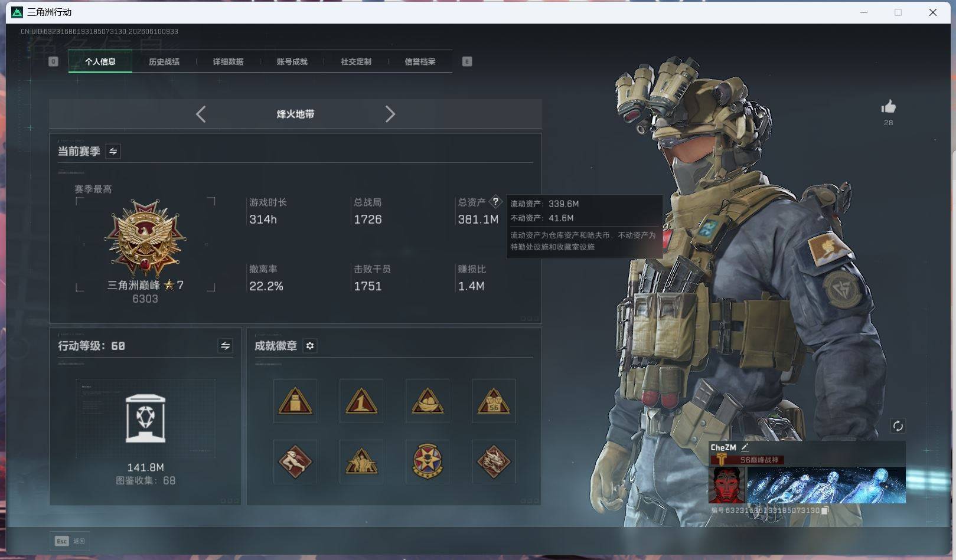Select the weight triangle achievement badge
Image resolution: width=956 pixels, height=560 pixels.
(295, 401)
